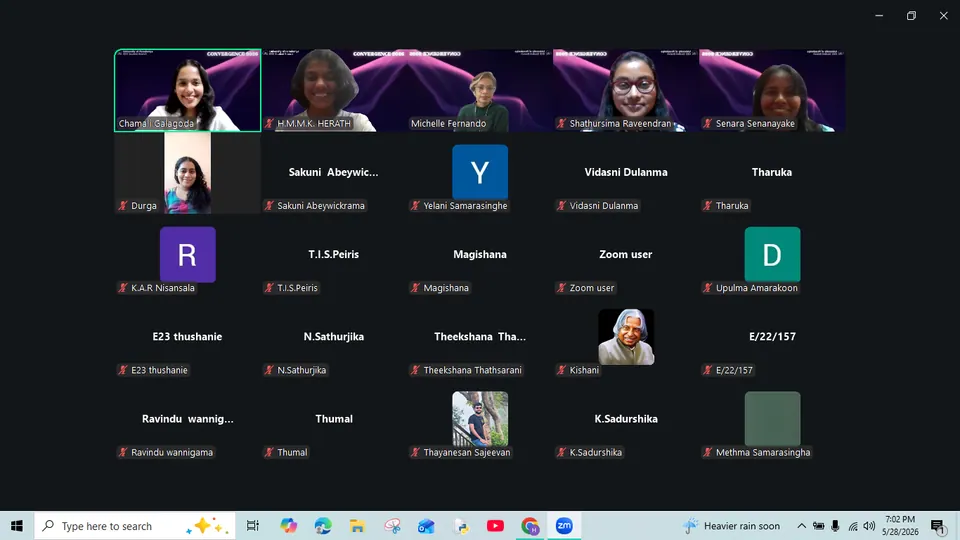Screen dimensions: 960x540
Task: Click the large 'Vidasni Dulanma' tile name
Action: tap(626, 172)
